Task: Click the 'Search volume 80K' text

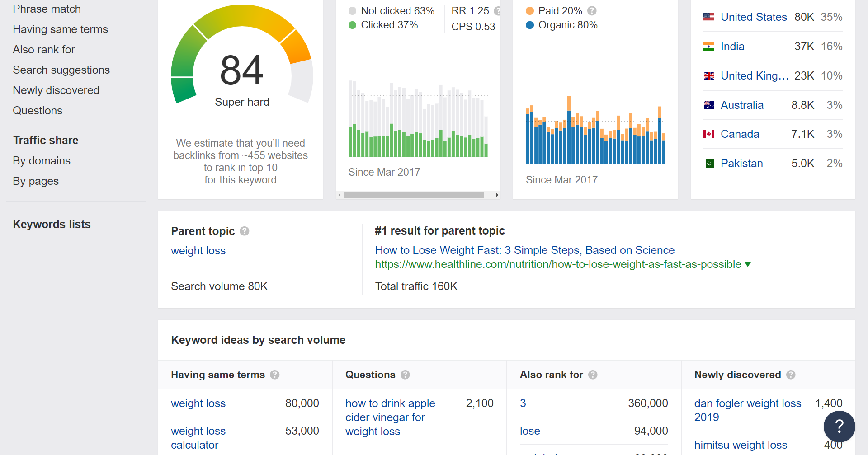Action: pyautogui.click(x=219, y=286)
